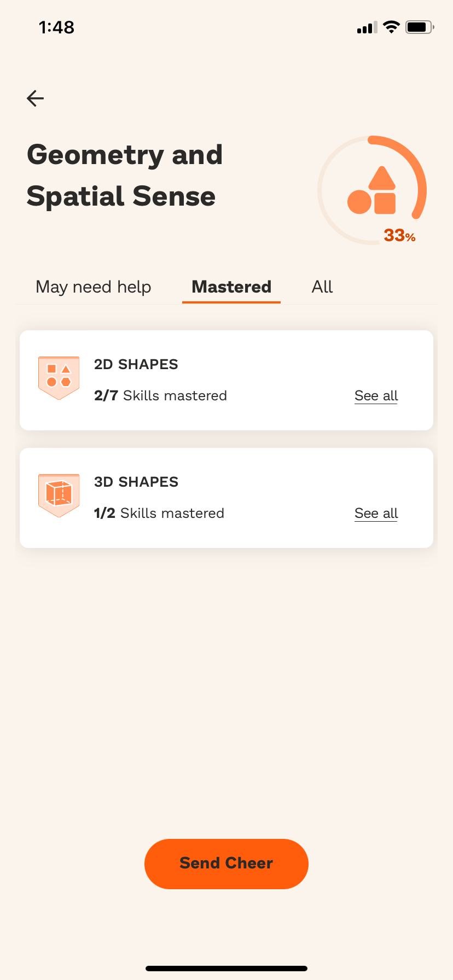453x980 pixels.
Task: Tap the 2D Shapes badge icon
Action: (59, 378)
